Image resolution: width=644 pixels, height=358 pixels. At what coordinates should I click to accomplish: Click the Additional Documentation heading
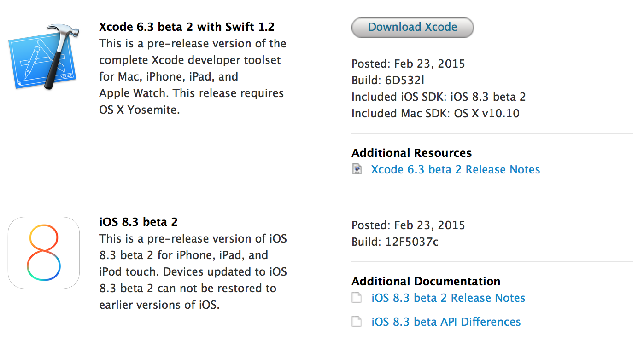click(426, 281)
